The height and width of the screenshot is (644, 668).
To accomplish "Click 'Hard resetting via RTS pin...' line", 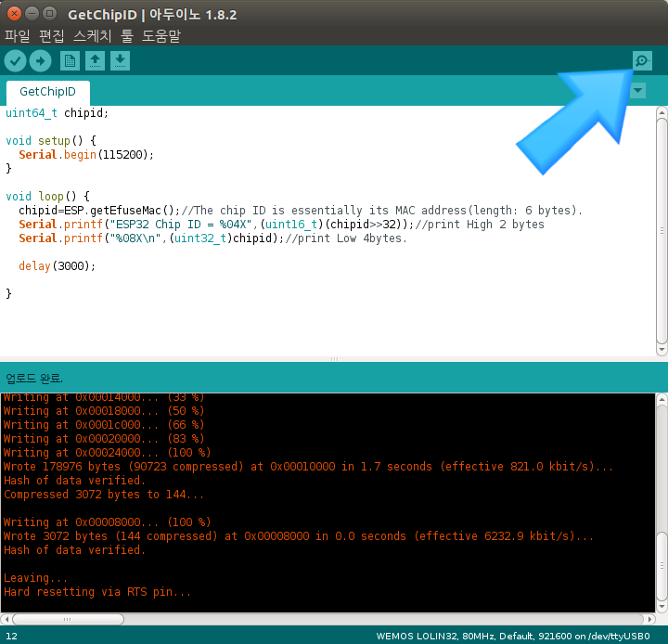I will tap(97, 592).
